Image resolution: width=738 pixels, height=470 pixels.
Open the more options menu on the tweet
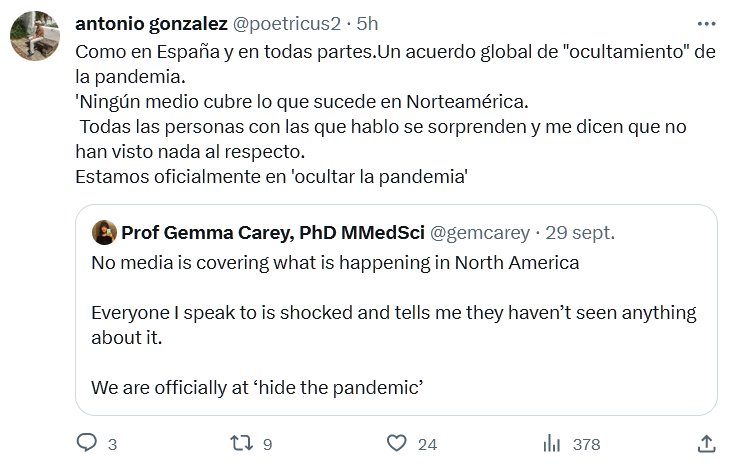pyautogui.click(x=706, y=22)
